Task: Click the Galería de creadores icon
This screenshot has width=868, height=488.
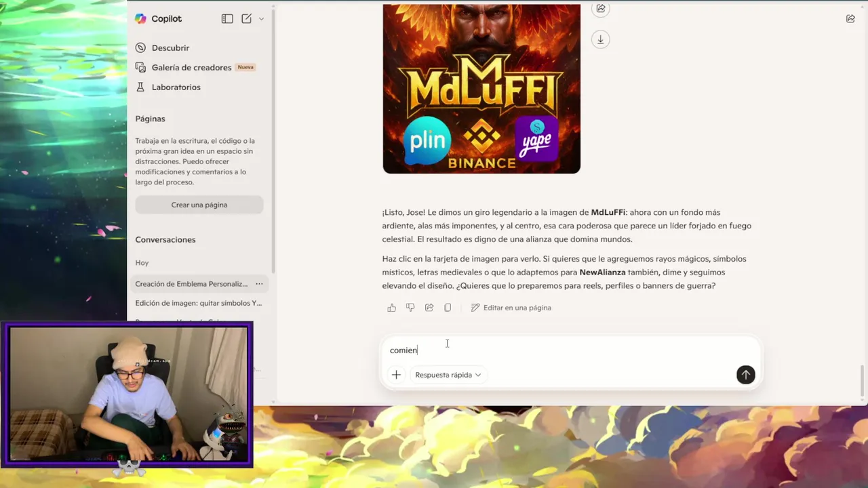Action: [140, 67]
